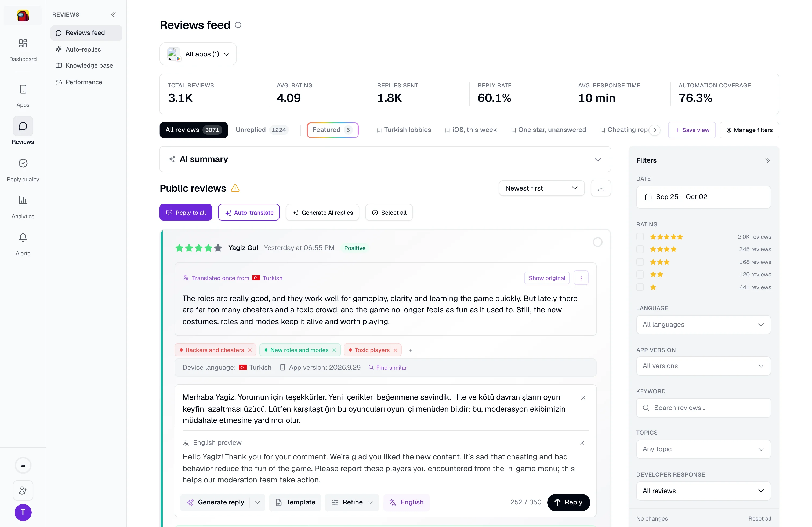Screen dimensions: 812x527
Task: Click the Public reviews warning icon
Action: tap(235, 188)
